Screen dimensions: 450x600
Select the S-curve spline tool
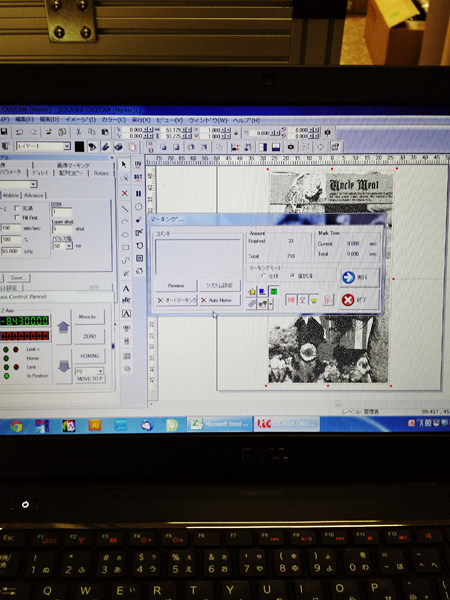coord(126,261)
